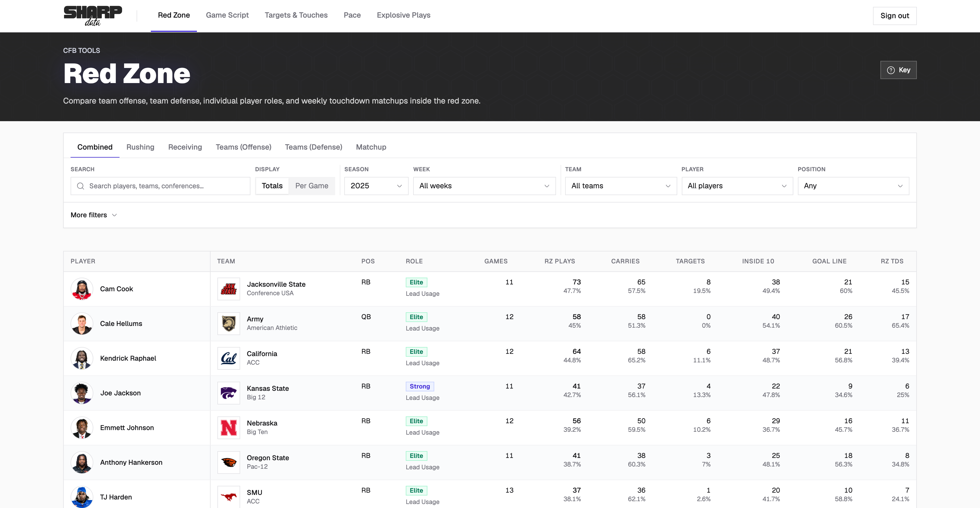The height and width of the screenshot is (508, 980).
Task: Click Emmett Johnson player name
Action: coord(127,428)
